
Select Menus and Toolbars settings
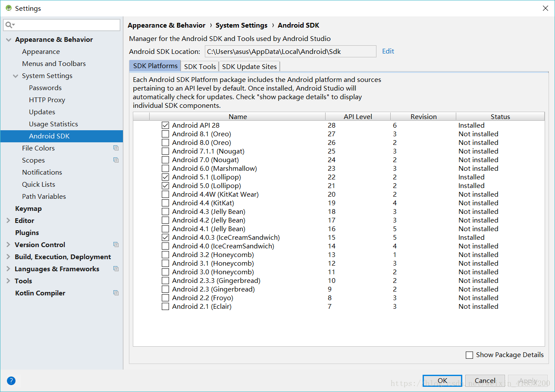click(54, 64)
